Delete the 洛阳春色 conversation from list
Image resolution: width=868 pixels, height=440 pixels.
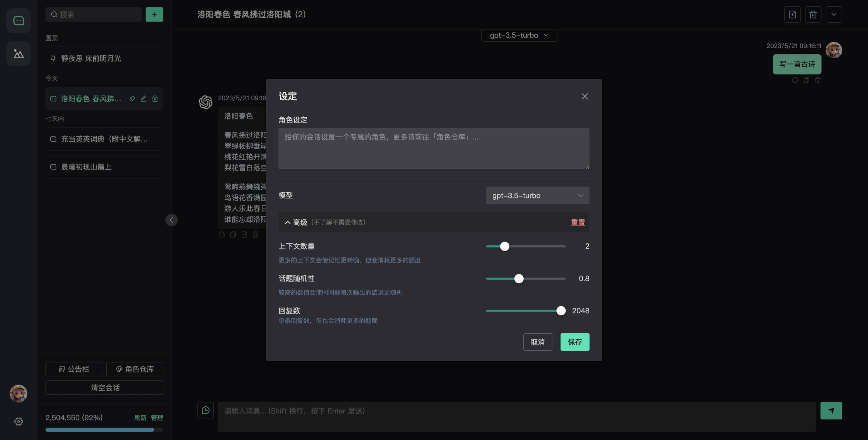coord(155,99)
